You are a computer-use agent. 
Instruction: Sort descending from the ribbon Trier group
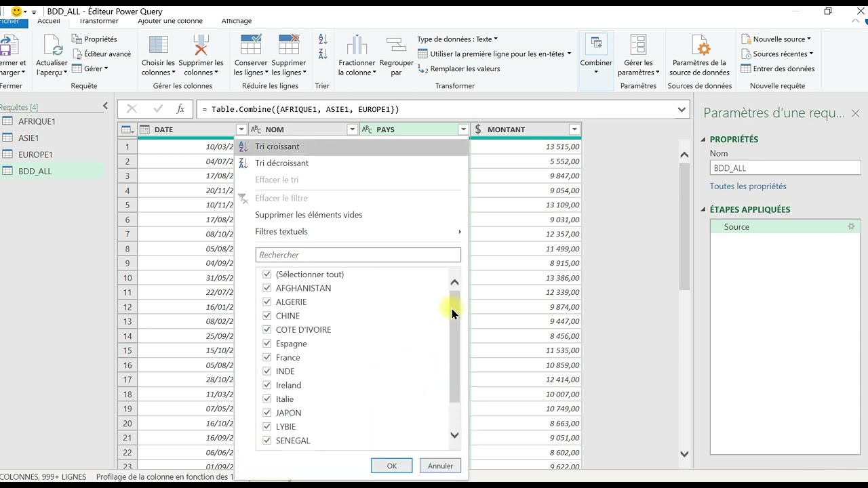tap(323, 54)
